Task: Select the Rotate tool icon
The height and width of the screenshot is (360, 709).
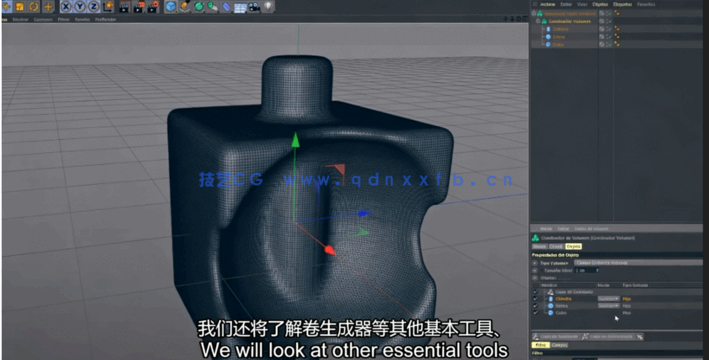Action: point(34,6)
